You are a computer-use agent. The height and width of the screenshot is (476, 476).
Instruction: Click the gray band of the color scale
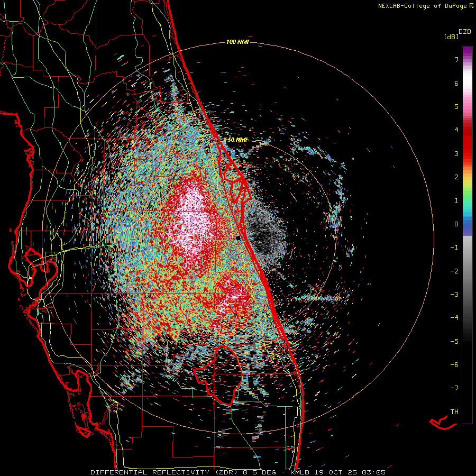(x=467, y=267)
